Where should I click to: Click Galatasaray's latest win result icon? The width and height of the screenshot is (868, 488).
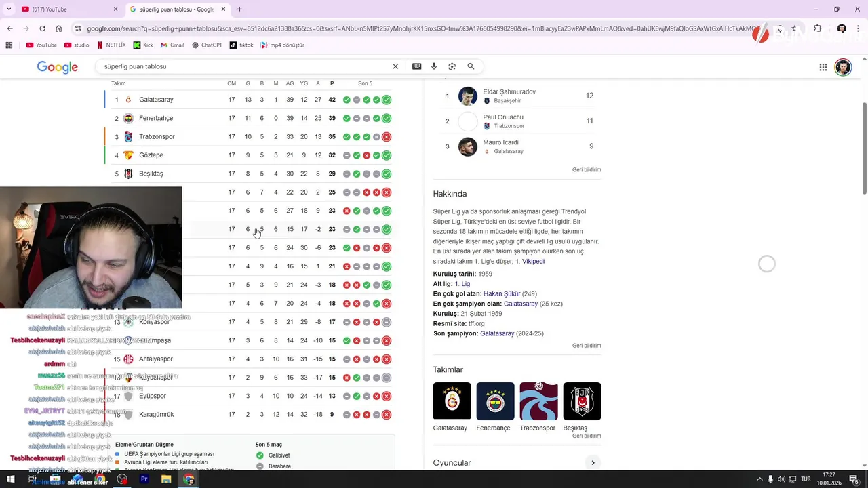tap(387, 100)
